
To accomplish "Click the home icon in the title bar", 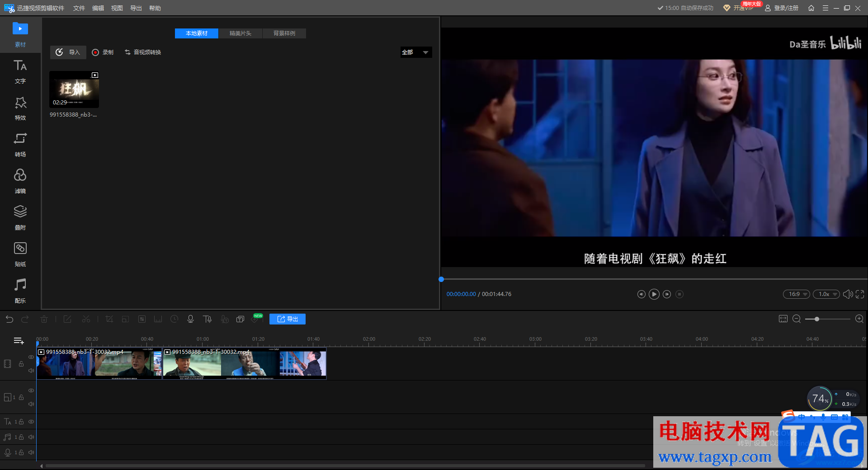I will click(811, 8).
